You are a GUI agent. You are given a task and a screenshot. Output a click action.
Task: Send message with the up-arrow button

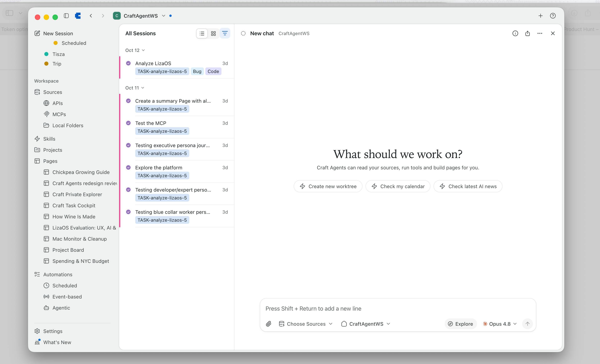click(527, 324)
